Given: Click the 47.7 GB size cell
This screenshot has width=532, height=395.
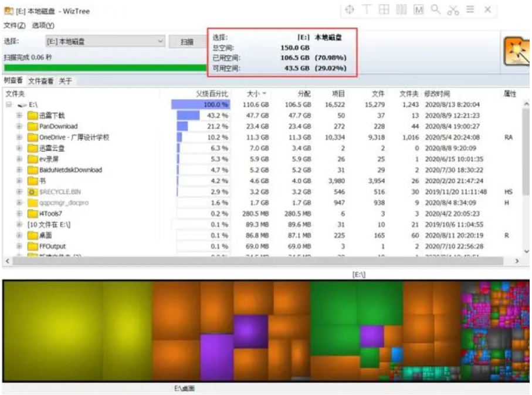Looking at the screenshot, I should coord(257,116).
